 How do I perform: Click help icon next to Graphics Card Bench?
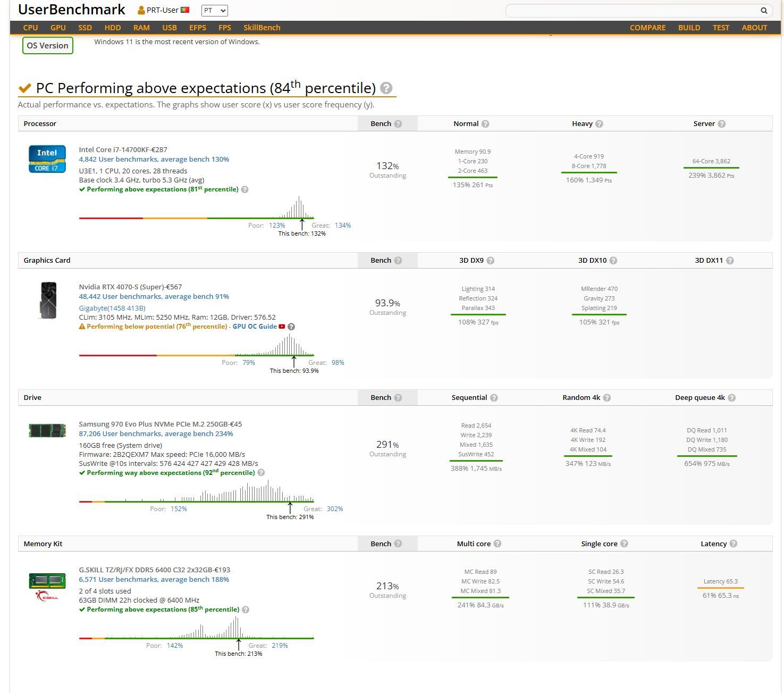click(398, 261)
